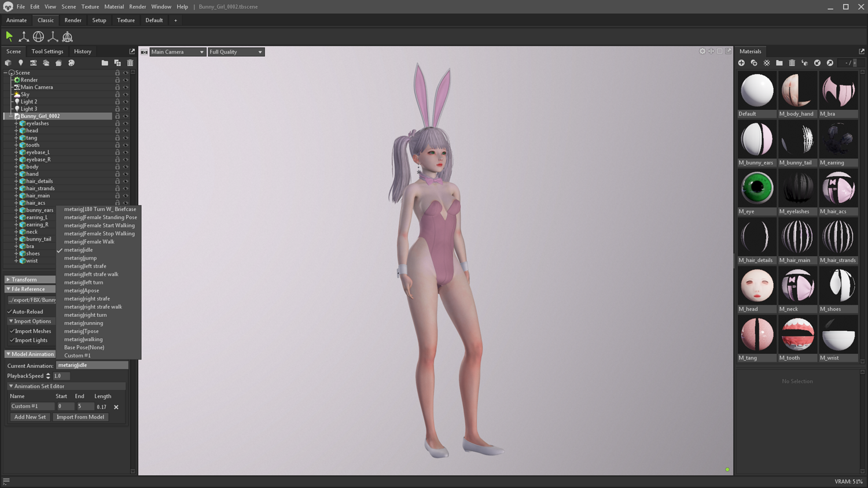Pop out the Materials panel
This screenshot has width=868, height=488.
coord(862,51)
